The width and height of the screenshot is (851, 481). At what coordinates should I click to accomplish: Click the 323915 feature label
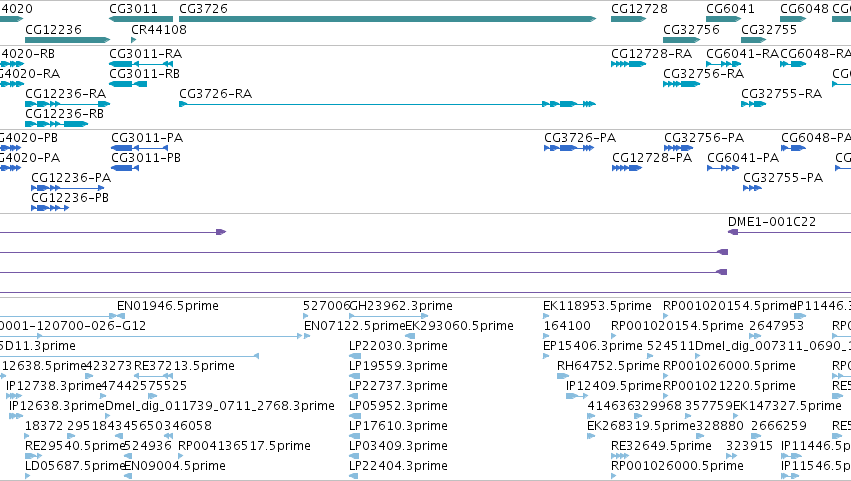750,447
